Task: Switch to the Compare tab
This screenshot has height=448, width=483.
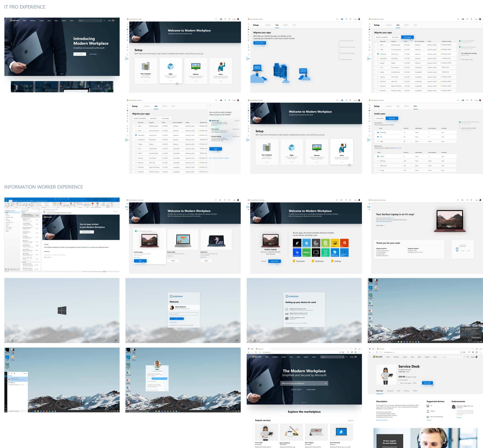Action: (x=390, y=391)
